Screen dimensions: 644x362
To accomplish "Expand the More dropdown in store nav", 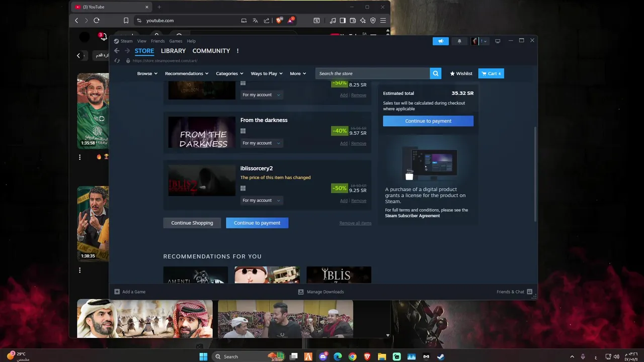I will (298, 73).
